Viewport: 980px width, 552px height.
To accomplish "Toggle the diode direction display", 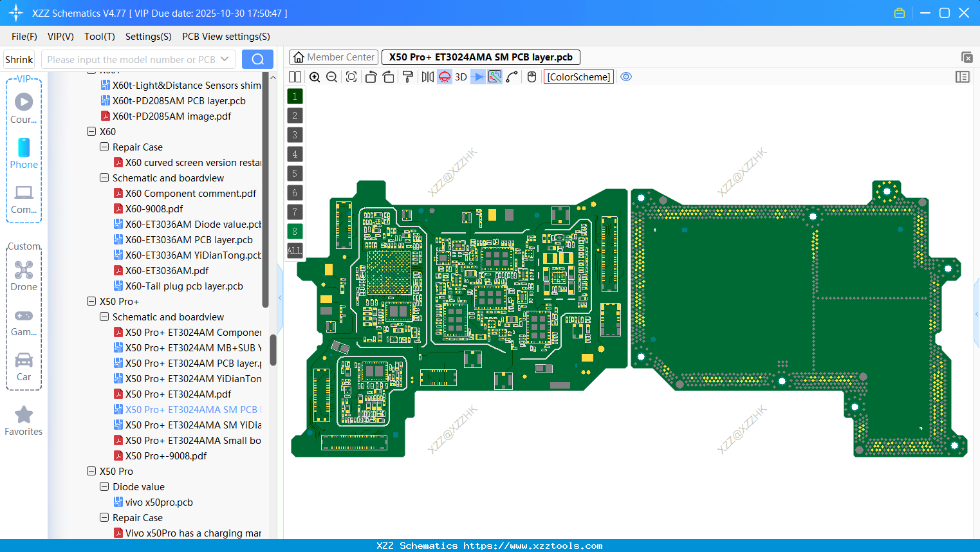I will tap(477, 77).
